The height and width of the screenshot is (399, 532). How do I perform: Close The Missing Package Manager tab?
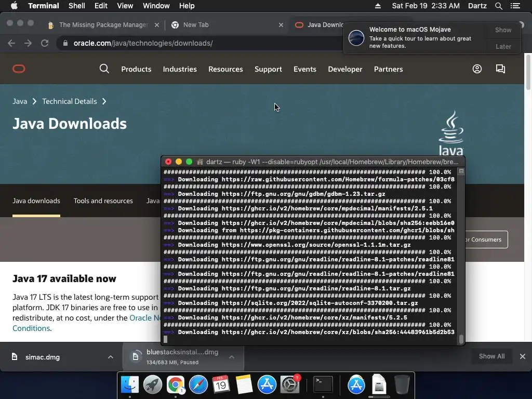[157, 25]
